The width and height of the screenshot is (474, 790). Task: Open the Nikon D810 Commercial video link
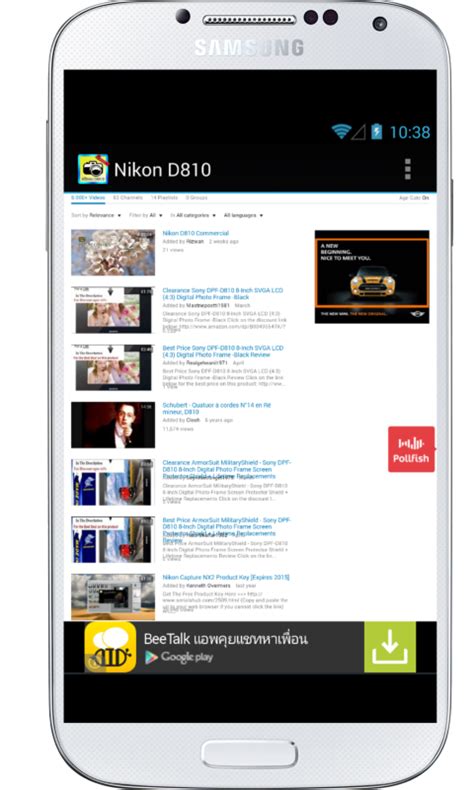pos(195,233)
